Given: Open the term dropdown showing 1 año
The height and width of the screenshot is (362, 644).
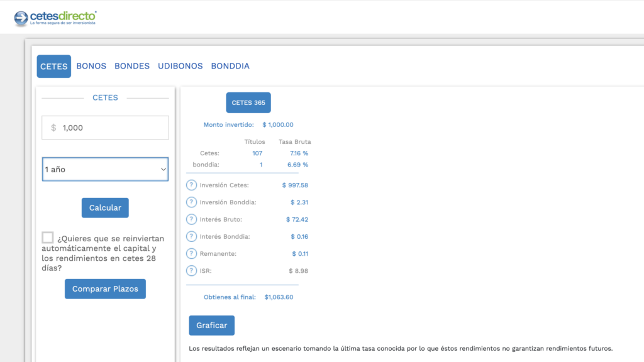Looking at the screenshot, I should point(105,170).
